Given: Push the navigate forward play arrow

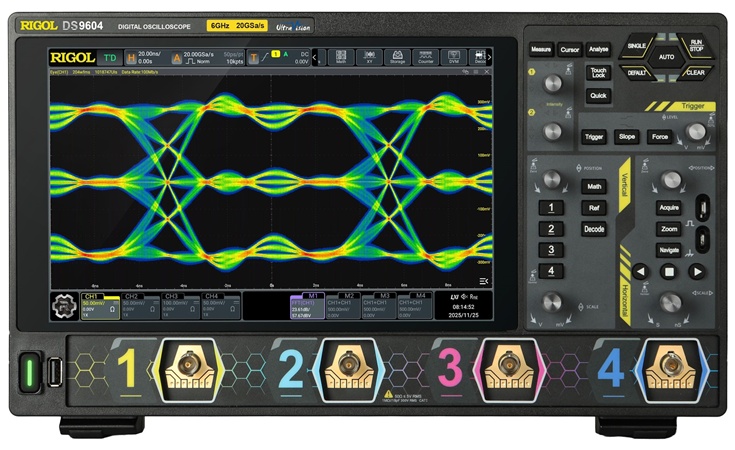Looking at the screenshot, I should [x=697, y=271].
